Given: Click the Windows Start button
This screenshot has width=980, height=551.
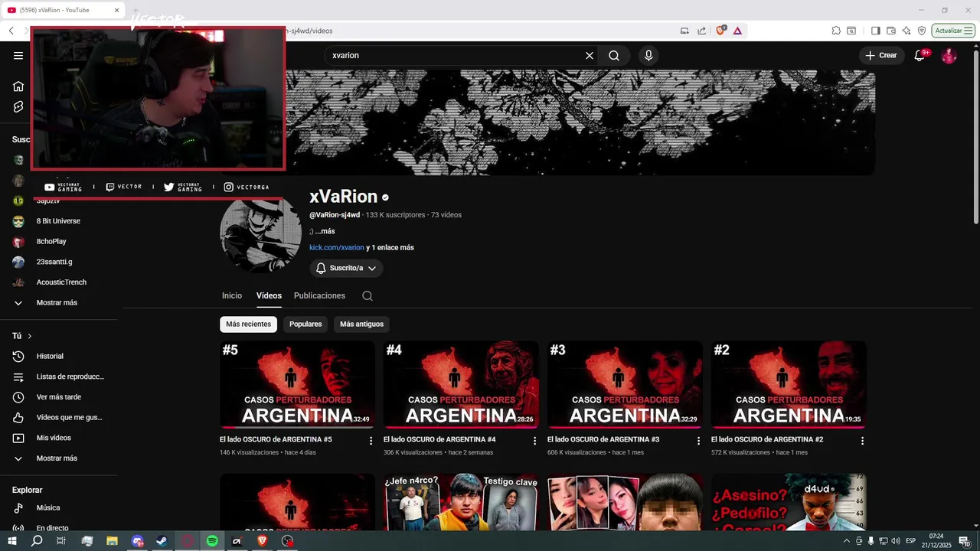Looking at the screenshot, I should (x=12, y=541).
